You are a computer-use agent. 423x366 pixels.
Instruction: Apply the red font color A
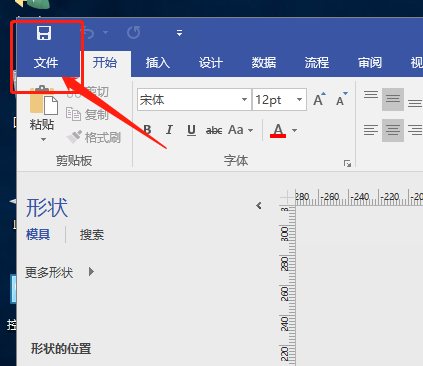[x=278, y=130]
